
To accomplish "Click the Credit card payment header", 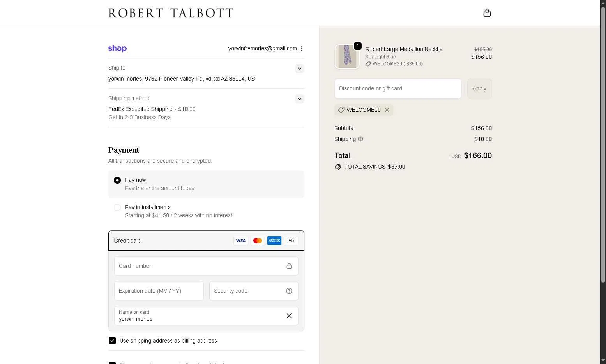I will tap(206, 241).
